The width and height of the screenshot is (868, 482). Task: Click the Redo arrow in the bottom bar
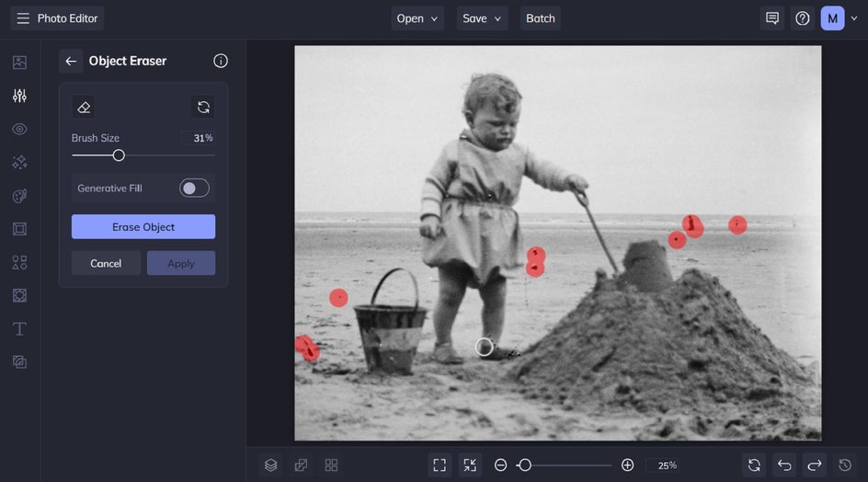(x=815, y=465)
